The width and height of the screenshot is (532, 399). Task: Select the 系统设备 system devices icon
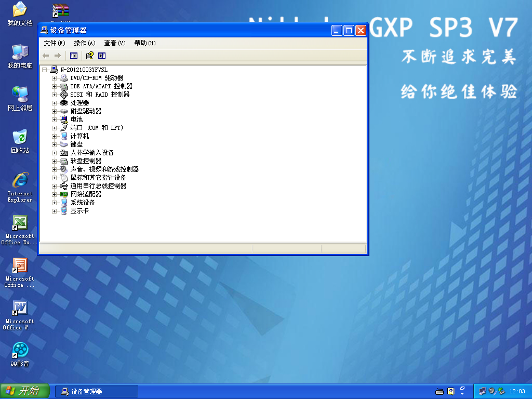click(x=64, y=203)
